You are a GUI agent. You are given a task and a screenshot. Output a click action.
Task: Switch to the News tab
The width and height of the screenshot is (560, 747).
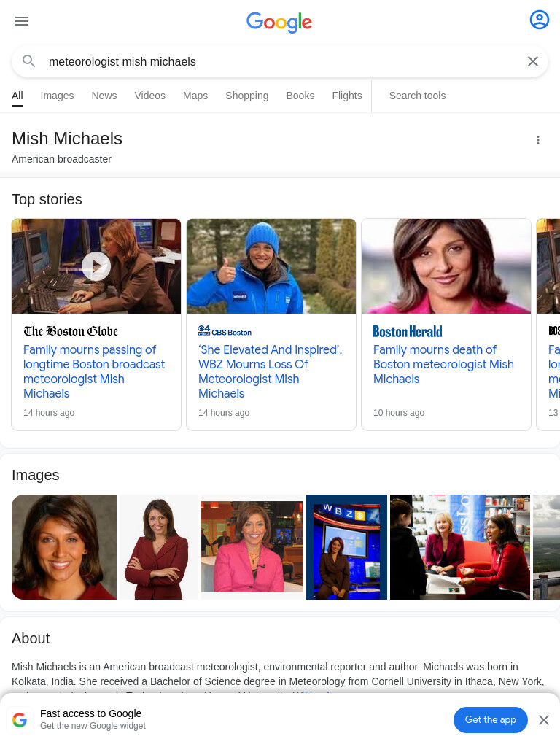104,96
